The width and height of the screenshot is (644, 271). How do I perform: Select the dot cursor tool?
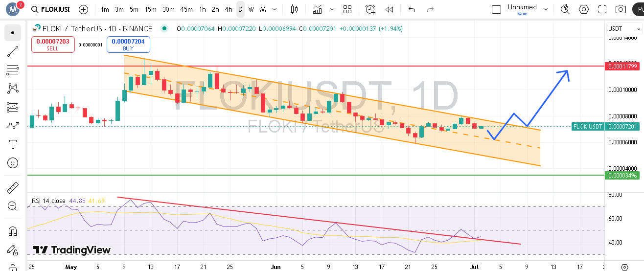pyautogui.click(x=13, y=33)
